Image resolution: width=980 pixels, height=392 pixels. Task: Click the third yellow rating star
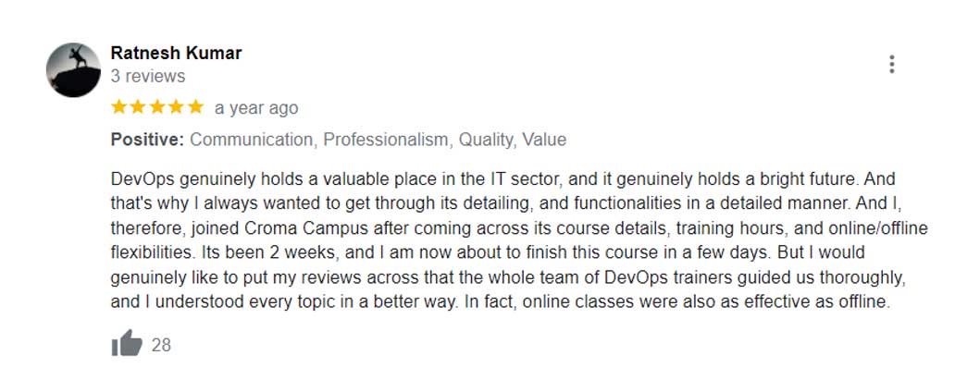coord(157,107)
